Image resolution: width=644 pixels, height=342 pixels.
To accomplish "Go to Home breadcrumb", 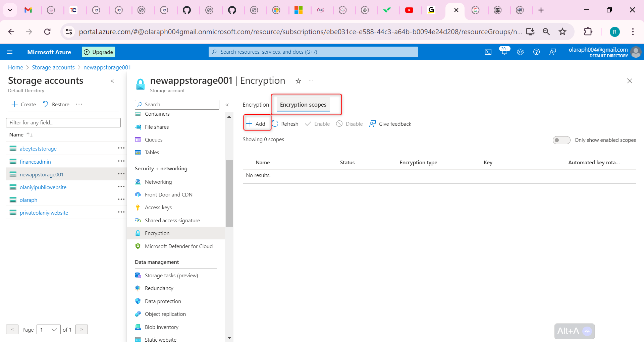I will (x=15, y=67).
